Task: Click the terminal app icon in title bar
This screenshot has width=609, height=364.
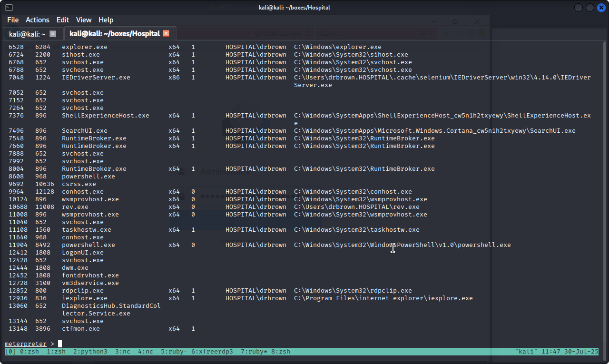Action: click(x=10, y=8)
